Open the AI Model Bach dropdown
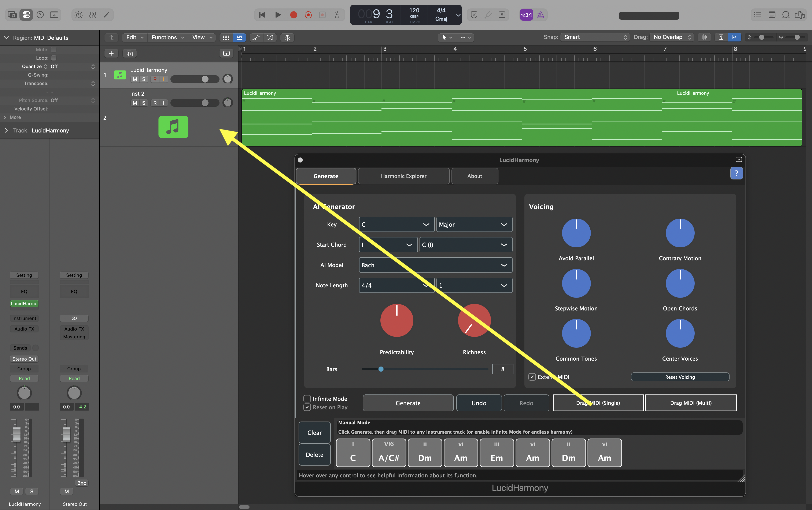This screenshot has height=510, width=812. [x=435, y=265]
